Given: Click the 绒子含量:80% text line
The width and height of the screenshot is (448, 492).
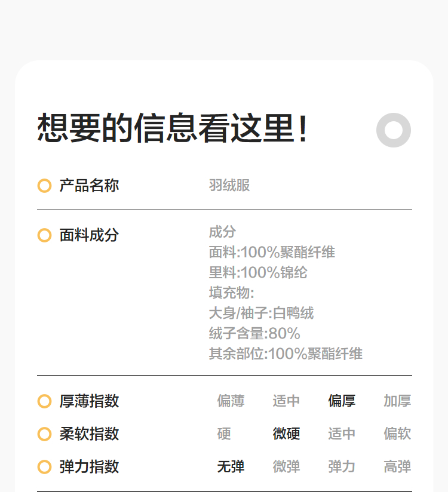Looking at the screenshot, I should (x=254, y=334).
